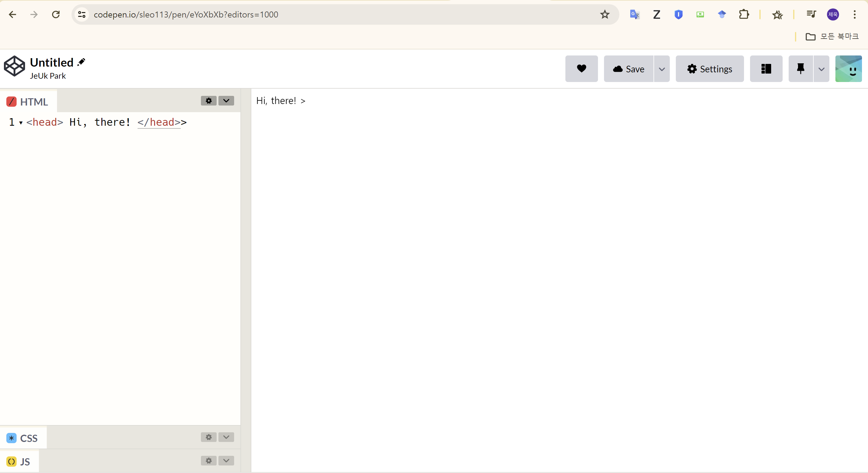Click the Save button
This screenshot has width=868, height=473.
click(x=628, y=69)
